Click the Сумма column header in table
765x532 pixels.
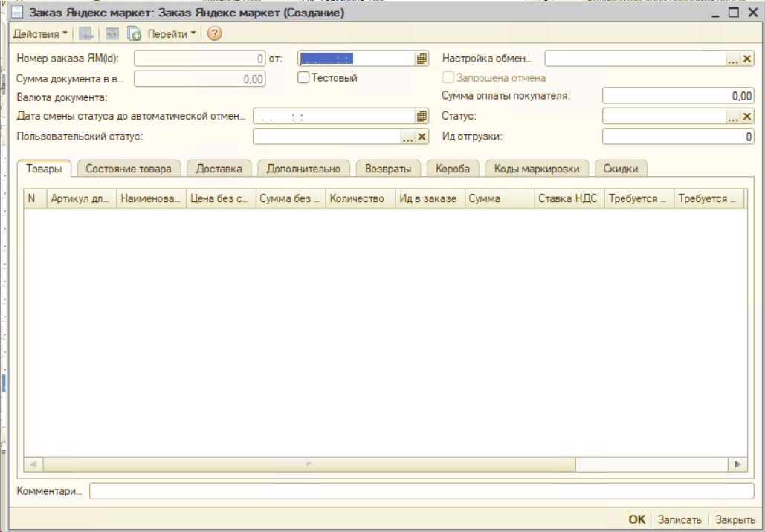click(500, 198)
